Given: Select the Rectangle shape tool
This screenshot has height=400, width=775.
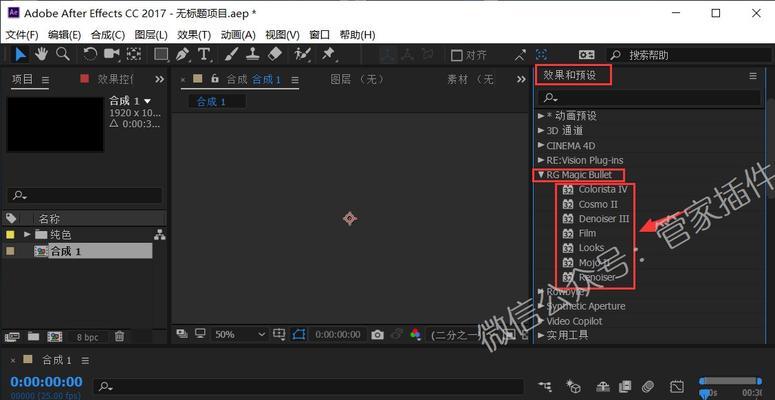Looking at the screenshot, I should point(161,54).
